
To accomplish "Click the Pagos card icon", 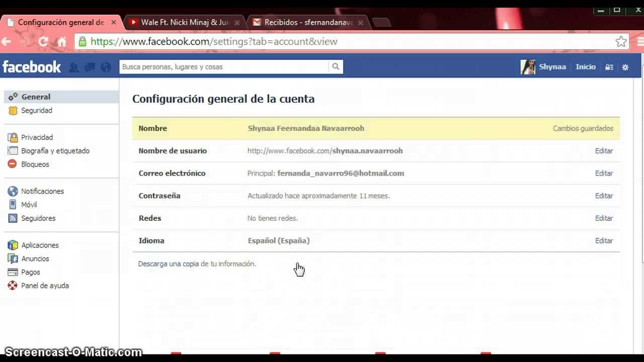I will (13, 272).
